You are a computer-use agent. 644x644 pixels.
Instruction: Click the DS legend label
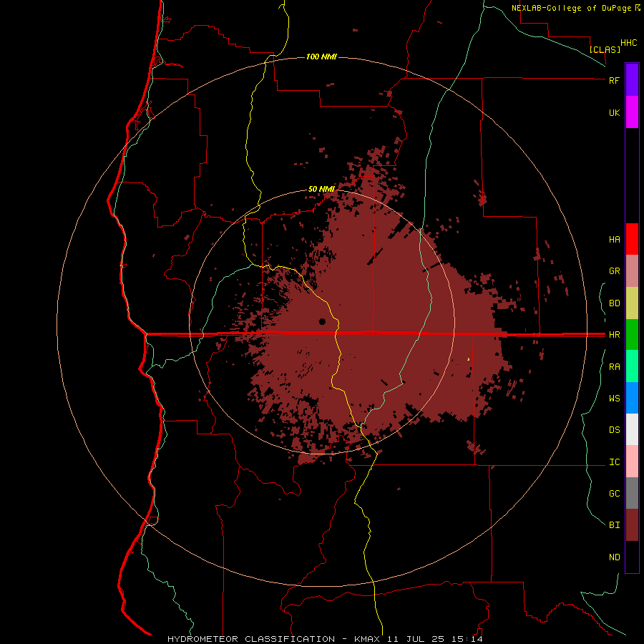click(x=614, y=429)
